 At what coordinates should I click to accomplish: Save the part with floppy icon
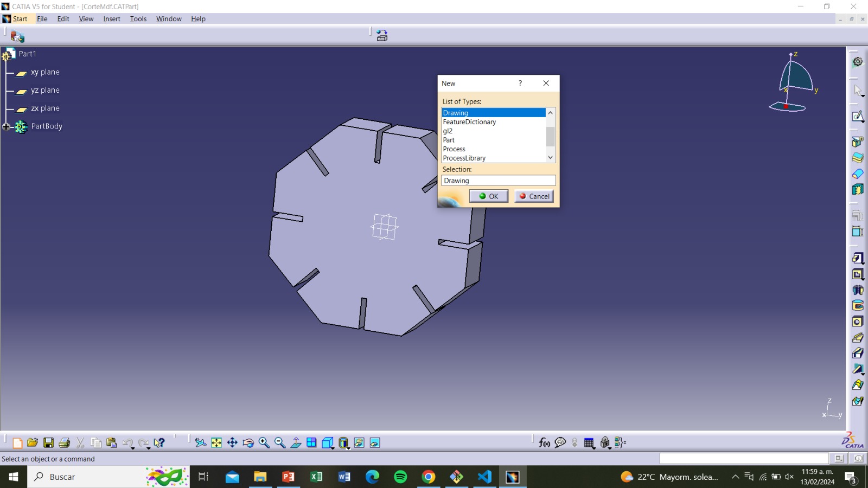(x=48, y=443)
